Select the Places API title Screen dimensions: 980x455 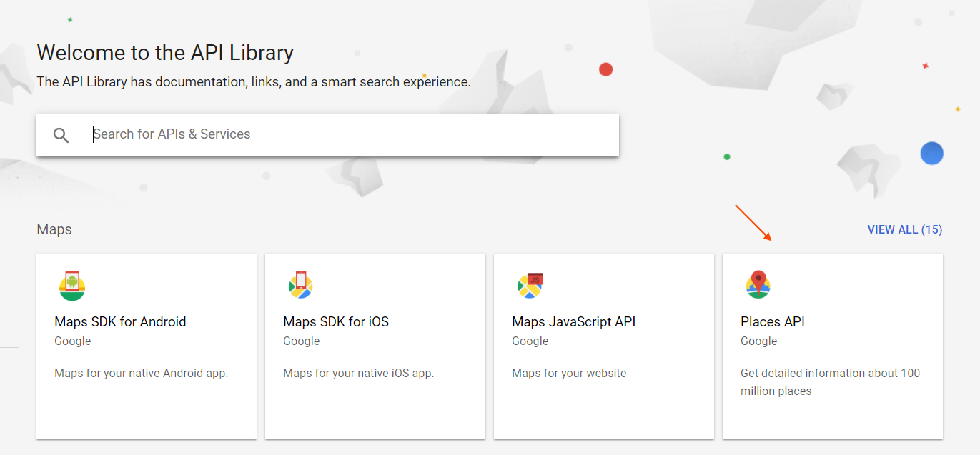(x=773, y=321)
